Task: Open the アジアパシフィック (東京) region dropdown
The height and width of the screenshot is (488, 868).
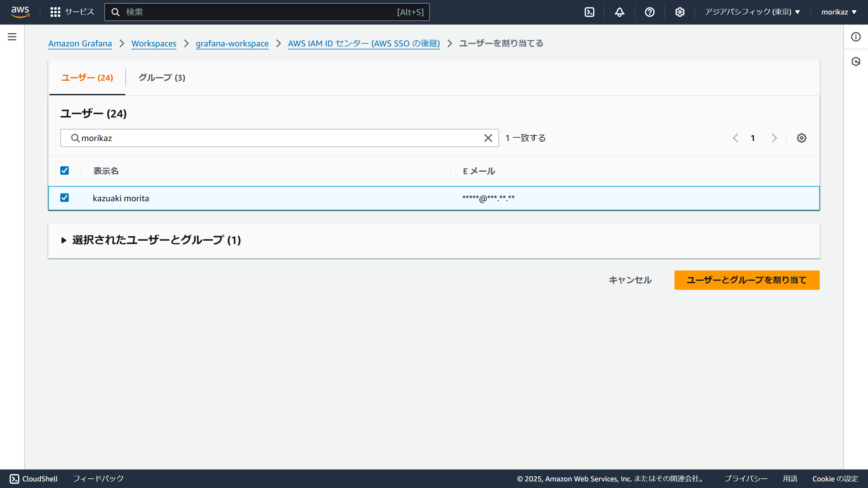Action: coord(752,12)
